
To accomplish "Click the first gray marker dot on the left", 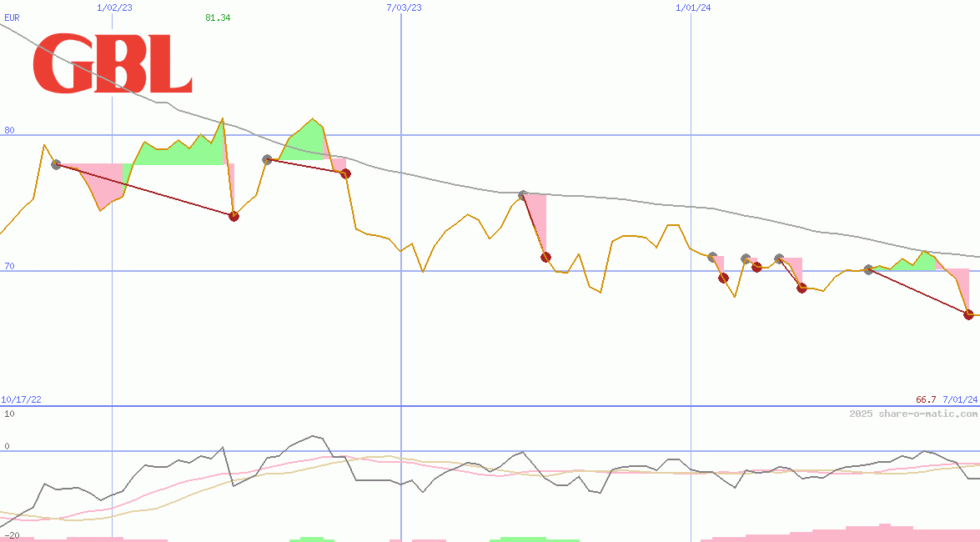I will (56, 164).
